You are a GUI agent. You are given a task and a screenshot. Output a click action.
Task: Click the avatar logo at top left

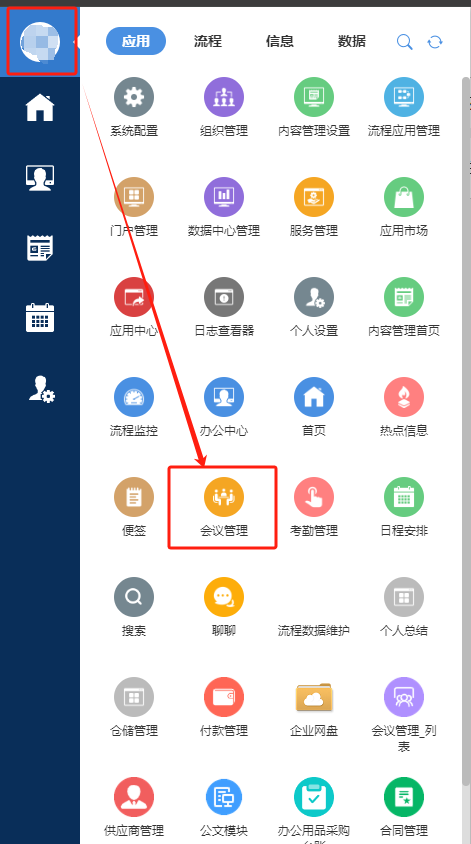40,41
